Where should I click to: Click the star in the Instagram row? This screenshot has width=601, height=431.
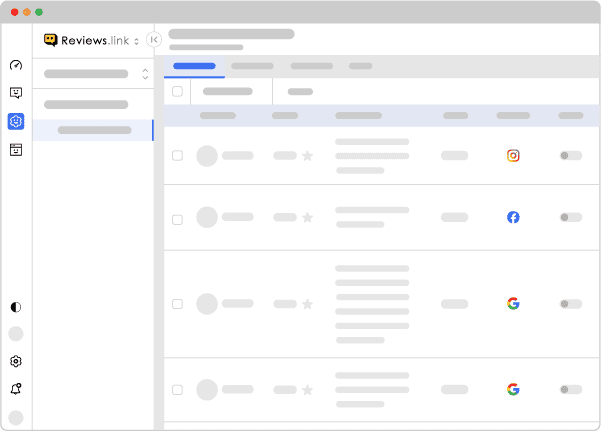[x=307, y=155]
